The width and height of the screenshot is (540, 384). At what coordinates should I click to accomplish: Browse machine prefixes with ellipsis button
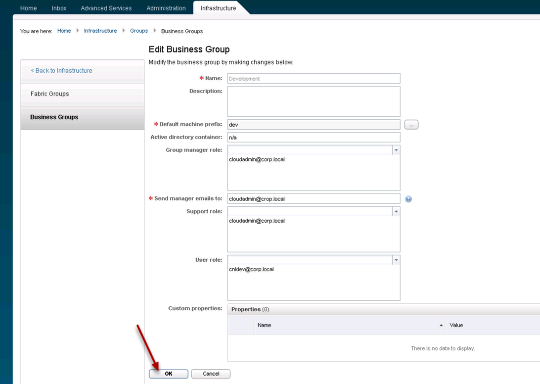coord(411,125)
